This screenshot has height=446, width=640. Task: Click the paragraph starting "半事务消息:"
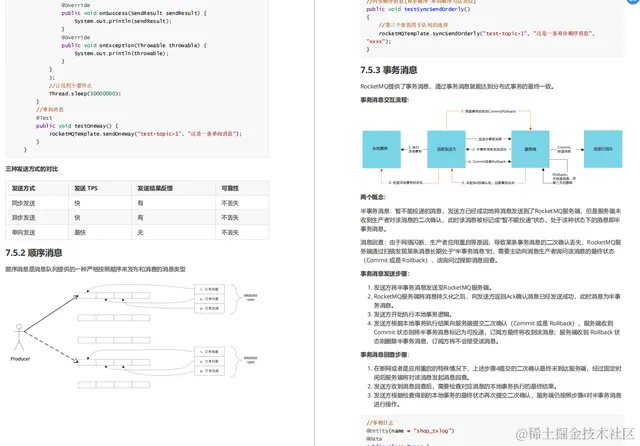coord(491,220)
